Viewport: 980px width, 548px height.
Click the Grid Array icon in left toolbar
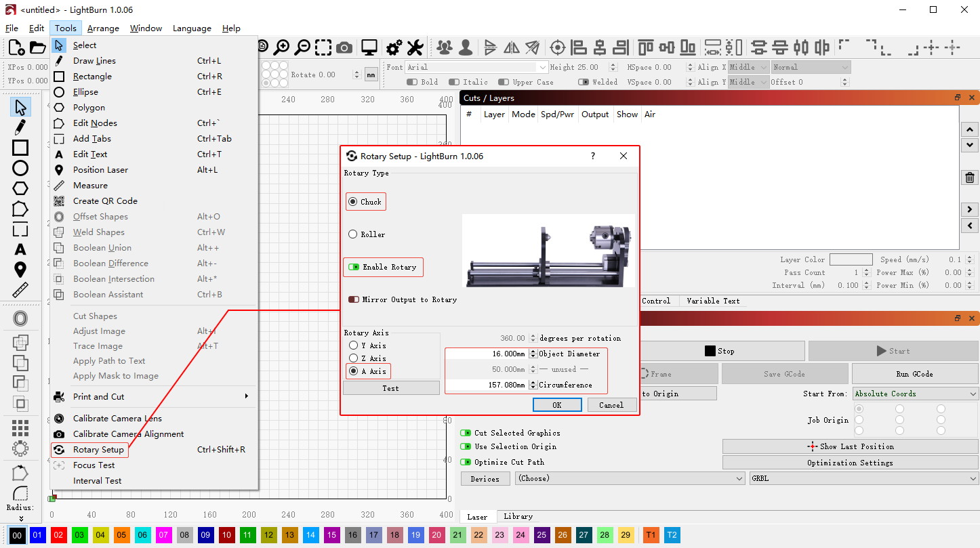click(20, 427)
